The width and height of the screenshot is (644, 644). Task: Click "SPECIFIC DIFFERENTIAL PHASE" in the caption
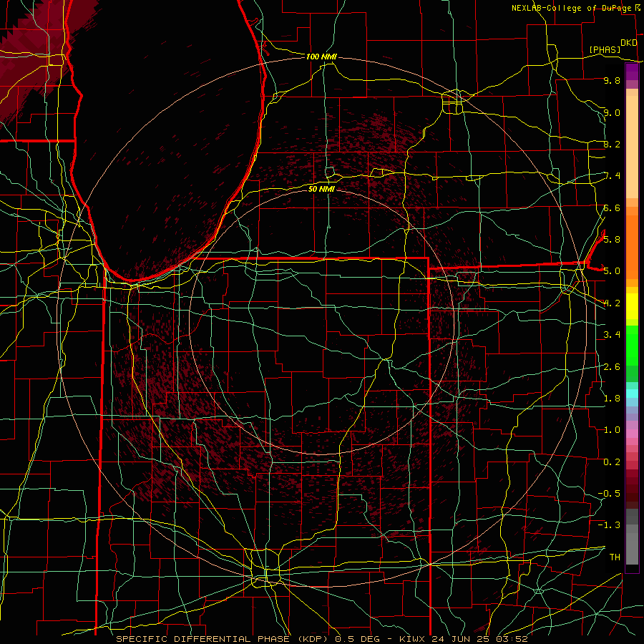[203, 639]
